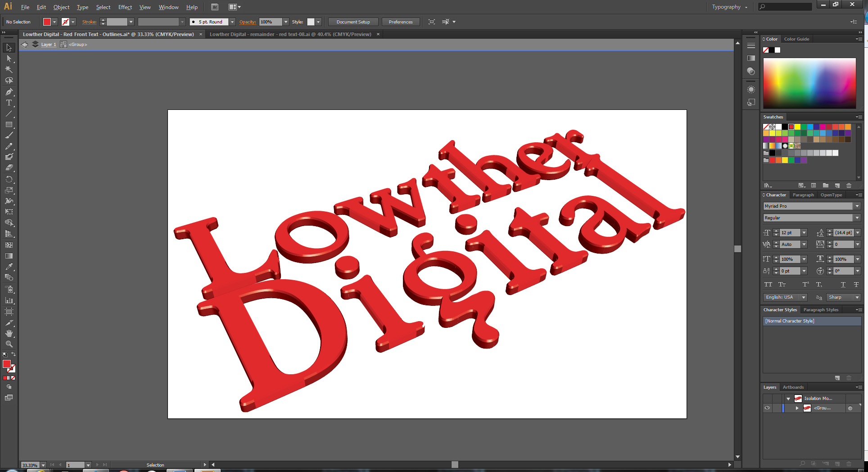Select the Column Graph tool
This screenshot has height=472, width=868.
[x=9, y=300]
